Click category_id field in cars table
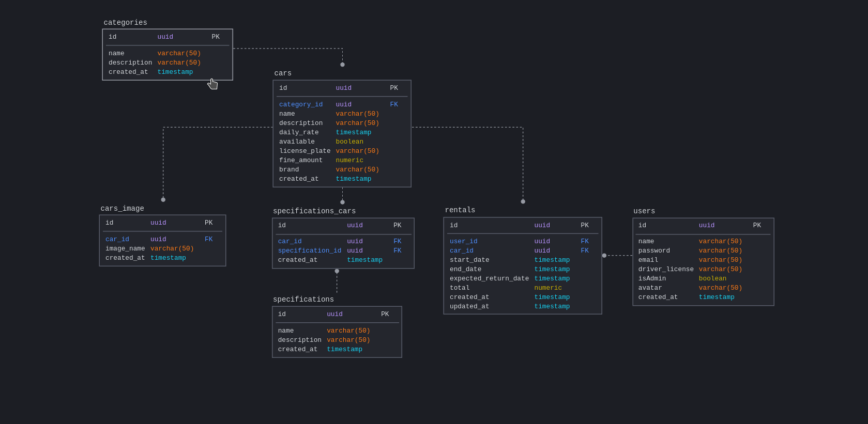 [x=301, y=104]
